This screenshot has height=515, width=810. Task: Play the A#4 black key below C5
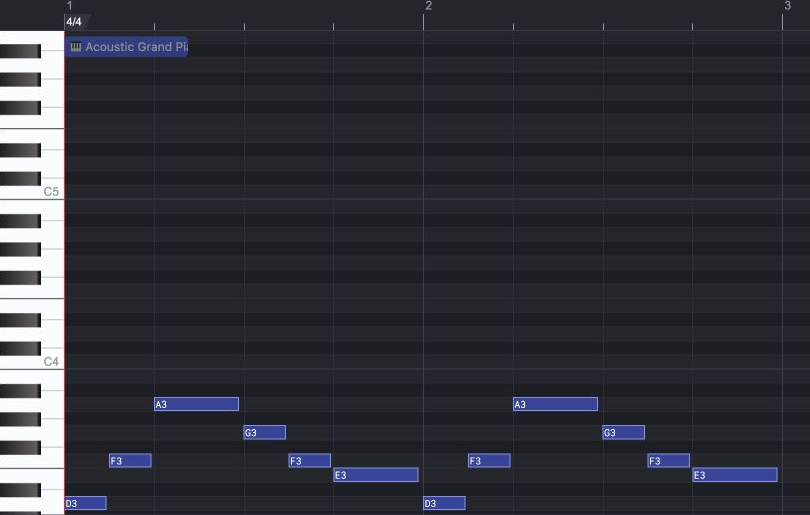[20, 221]
